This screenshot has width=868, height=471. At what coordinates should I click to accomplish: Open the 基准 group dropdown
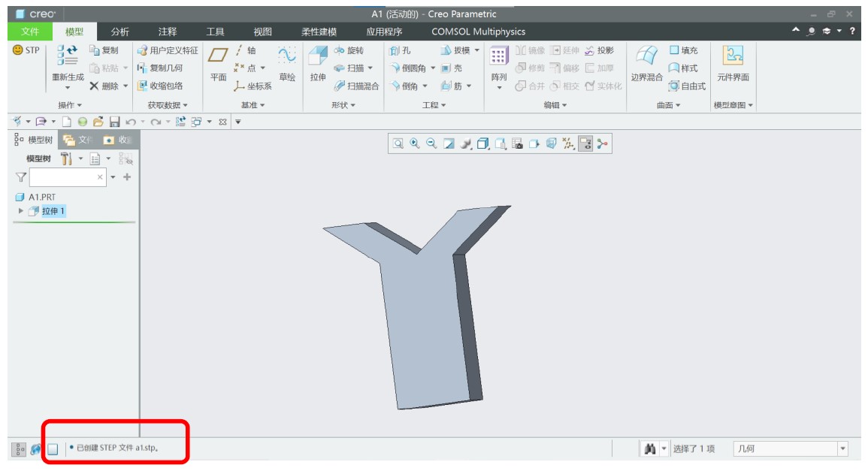pyautogui.click(x=253, y=105)
